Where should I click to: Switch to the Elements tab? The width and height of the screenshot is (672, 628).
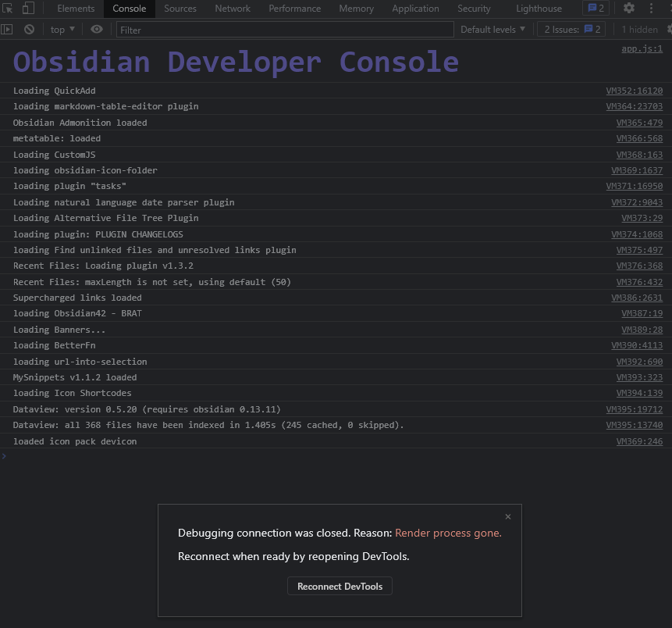click(76, 8)
